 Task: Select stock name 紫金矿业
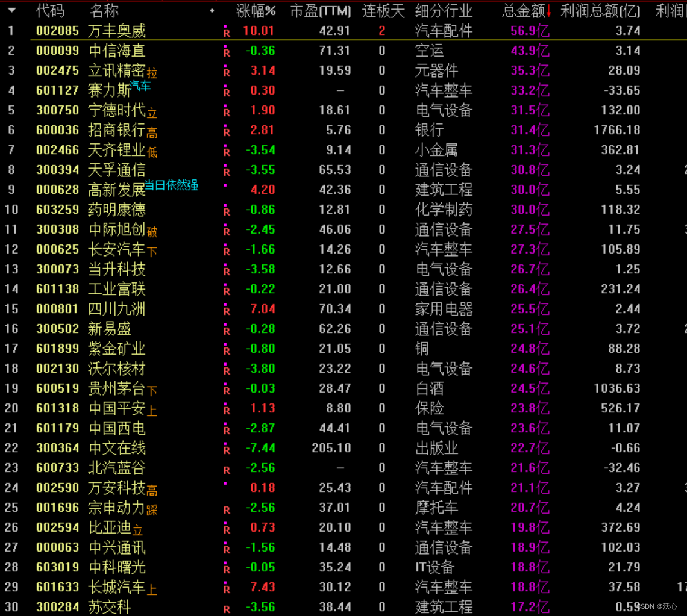pyautogui.click(x=116, y=349)
